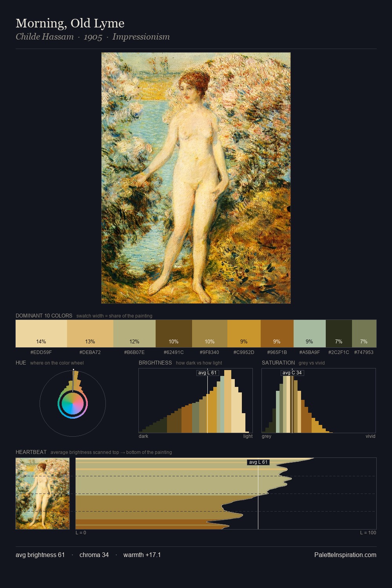This screenshot has width=392, height=588.
Task: Click the PaletteInspiration.com link
Action: click(345, 555)
